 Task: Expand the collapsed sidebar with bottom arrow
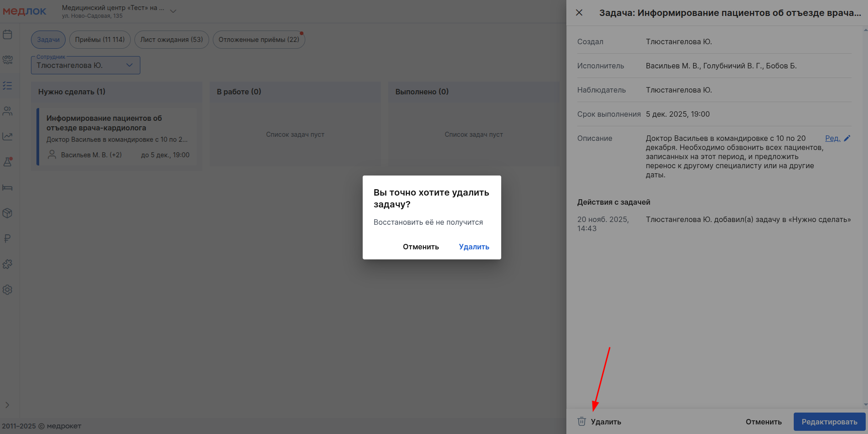pyautogui.click(x=7, y=405)
